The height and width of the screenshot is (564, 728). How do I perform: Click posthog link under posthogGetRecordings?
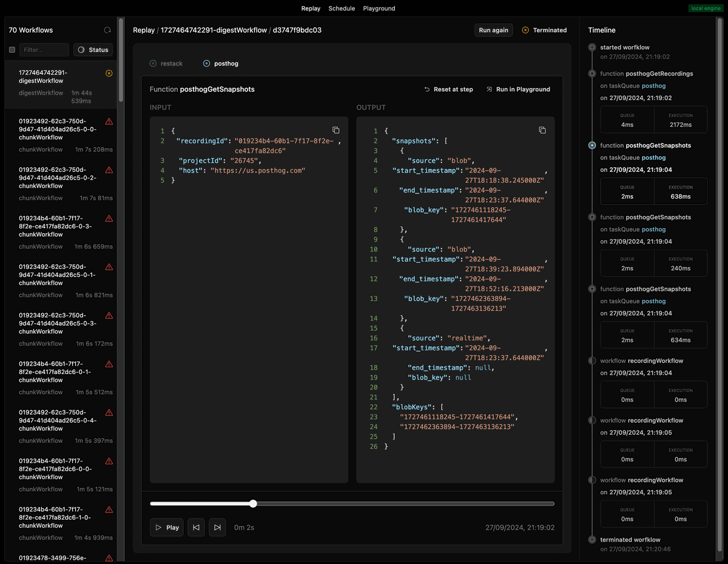[653, 86]
